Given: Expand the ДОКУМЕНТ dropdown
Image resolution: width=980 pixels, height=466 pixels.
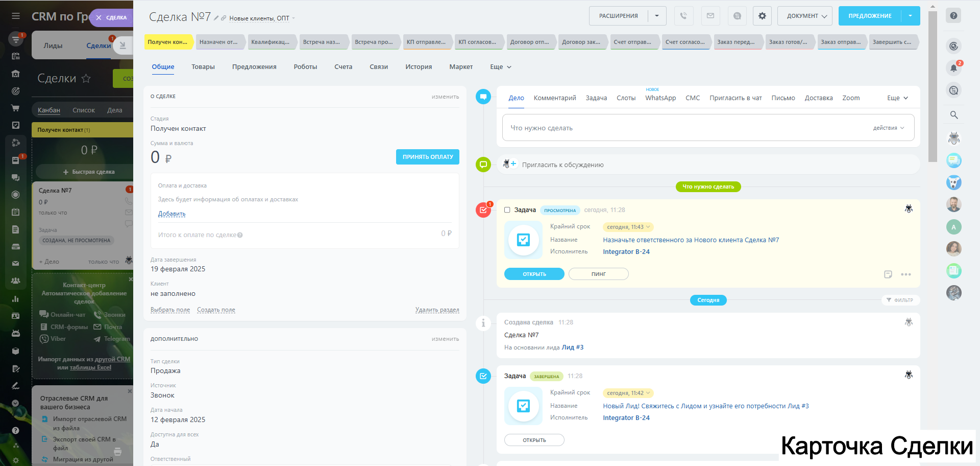Looking at the screenshot, I should 804,16.
